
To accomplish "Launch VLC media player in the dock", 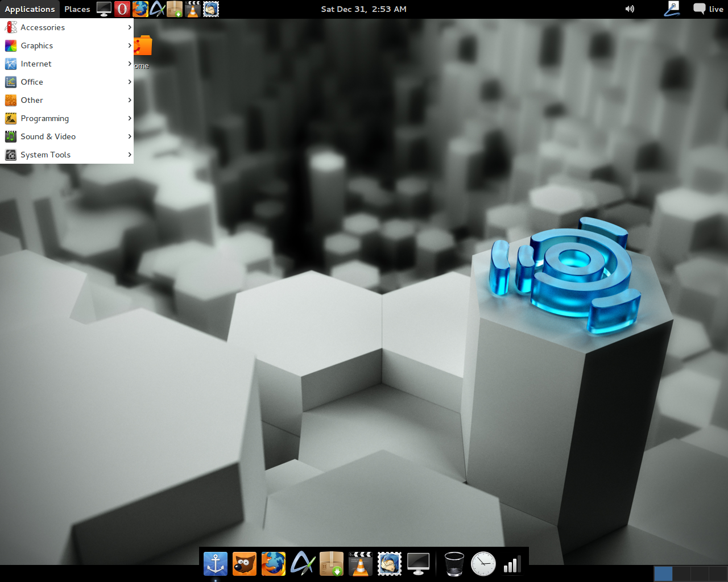I will (x=361, y=564).
